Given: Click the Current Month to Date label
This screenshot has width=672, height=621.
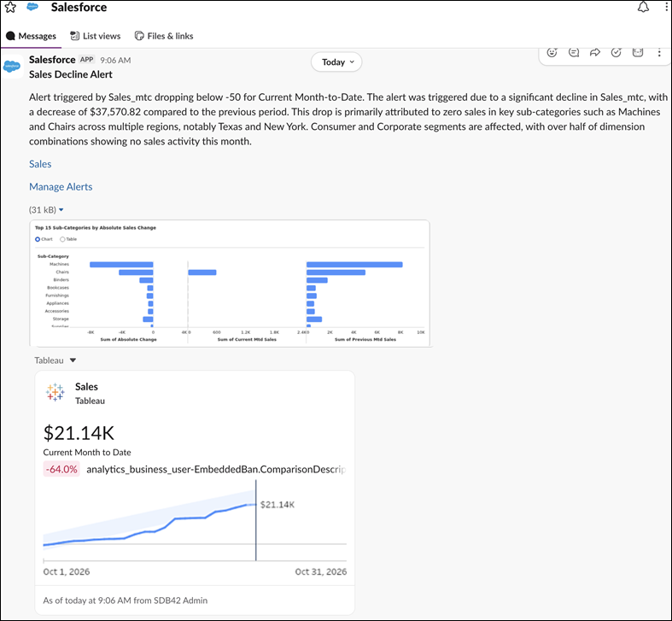Looking at the screenshot, I should 87,452.
